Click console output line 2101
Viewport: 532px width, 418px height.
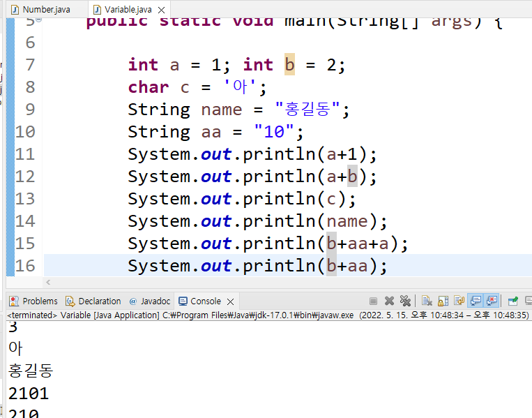coord(29,394)
